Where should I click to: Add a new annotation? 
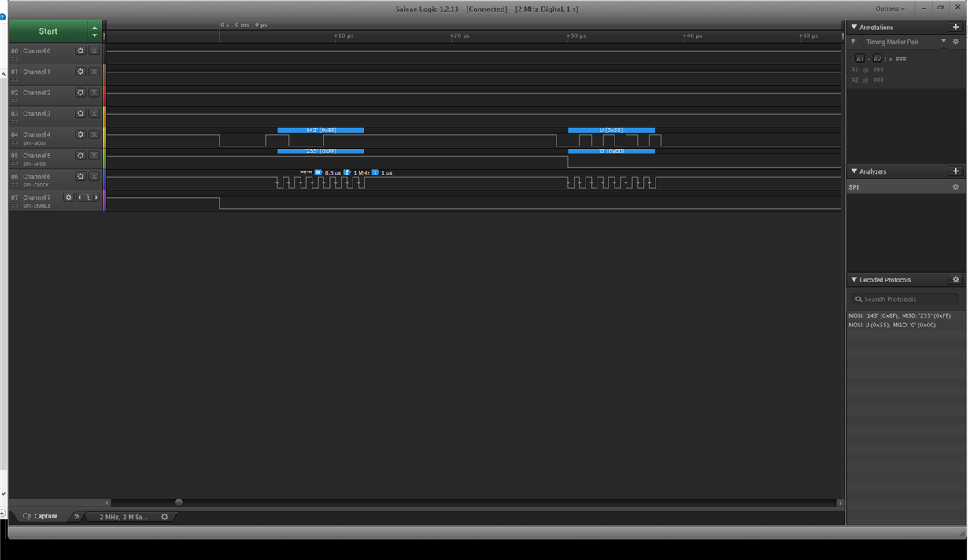coord(955,27)
